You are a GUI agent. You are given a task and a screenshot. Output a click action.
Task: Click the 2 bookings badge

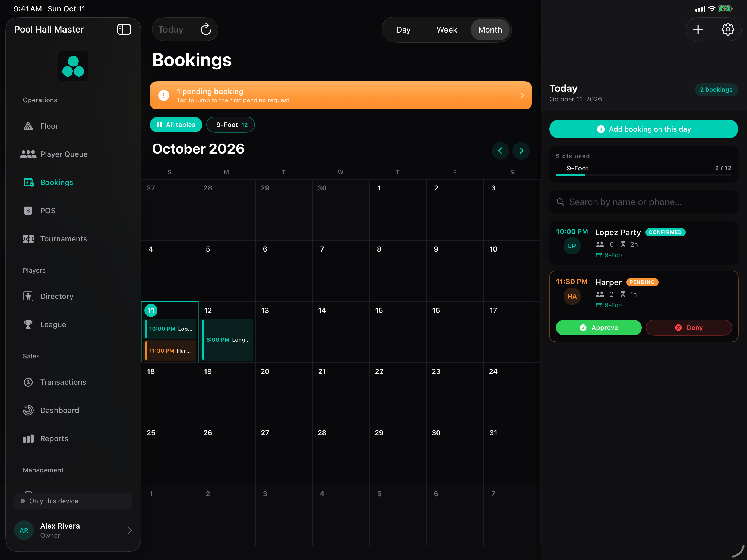pos(716,90)
